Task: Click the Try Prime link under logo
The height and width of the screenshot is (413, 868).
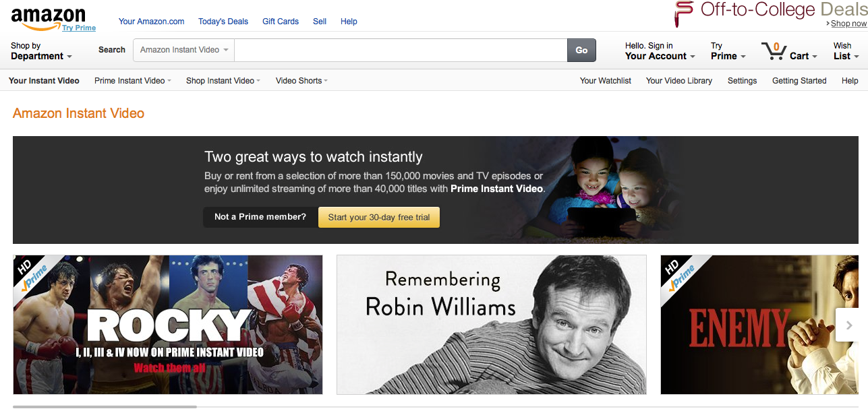Action: 79,28
